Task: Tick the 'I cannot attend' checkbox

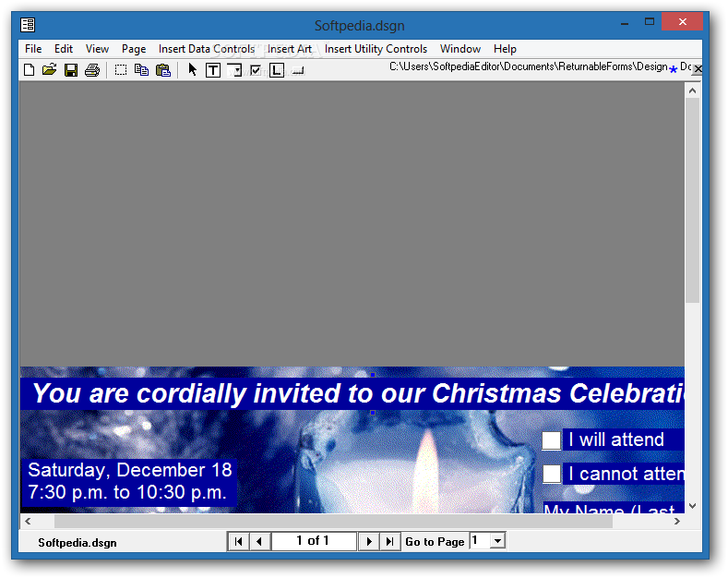Action: (x=552, y=474)
